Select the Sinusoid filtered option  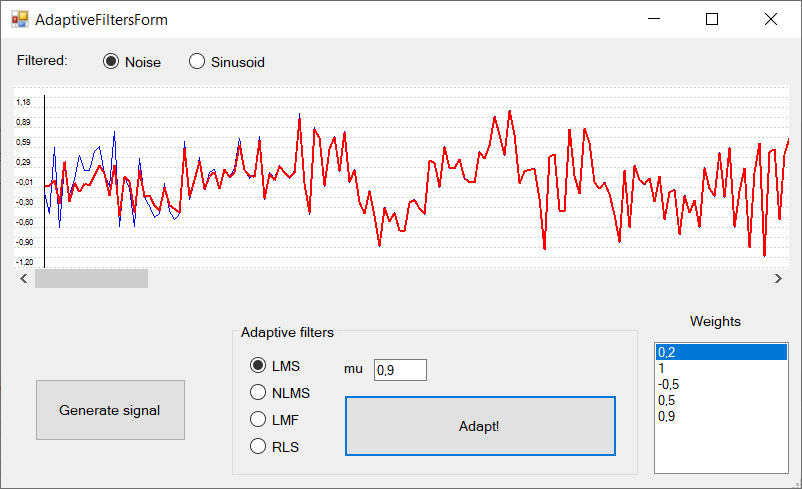[227, 62]
